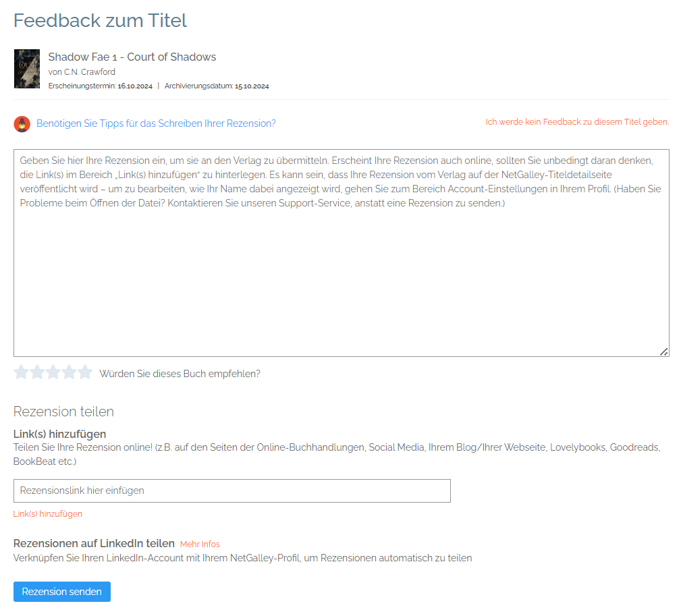
Task: Click the 'Rezensionen auf LinkedIn teilen' heading
Action: coord(94,544)
